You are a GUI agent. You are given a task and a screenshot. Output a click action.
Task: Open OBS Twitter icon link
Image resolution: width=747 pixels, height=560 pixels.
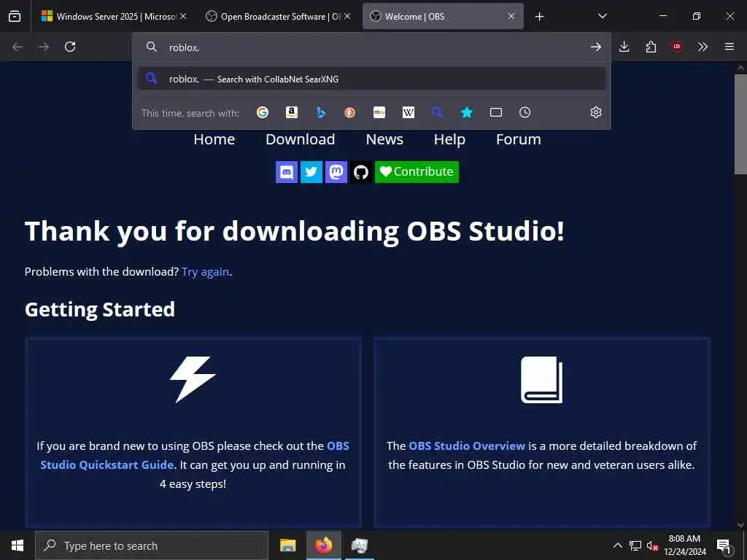coord(311,172)
